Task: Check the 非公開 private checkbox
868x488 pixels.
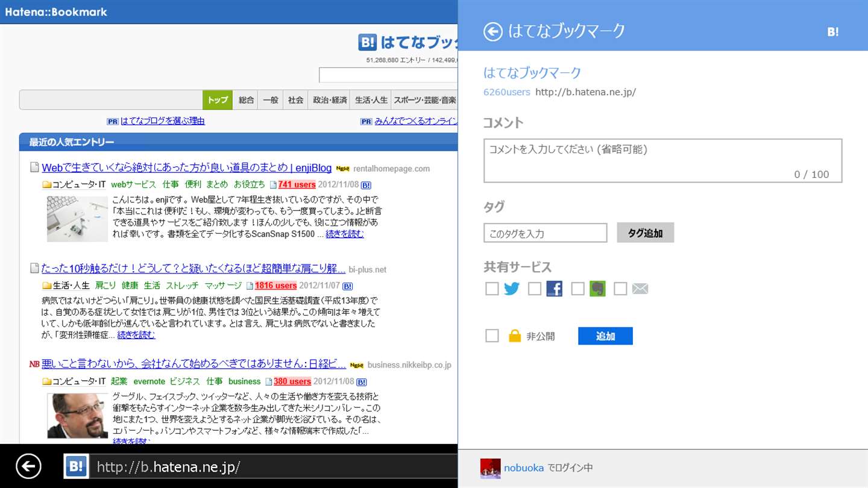Action: click(492, 336)
